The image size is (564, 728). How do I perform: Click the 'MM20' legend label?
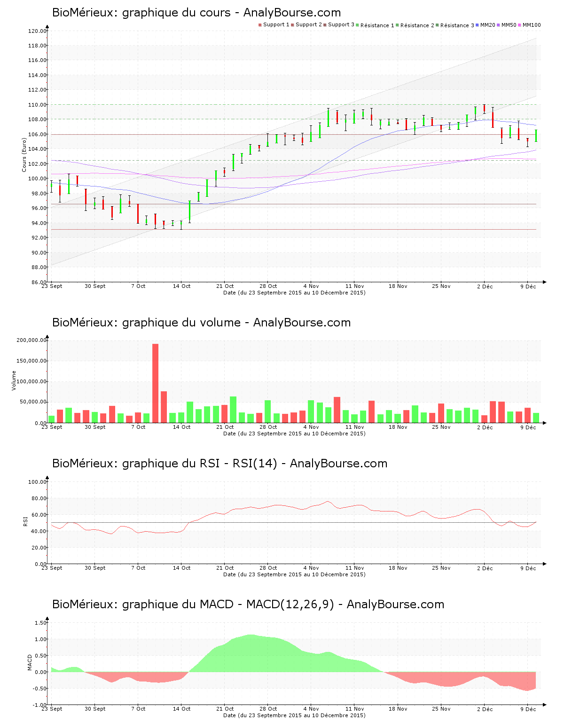(488, 25)
